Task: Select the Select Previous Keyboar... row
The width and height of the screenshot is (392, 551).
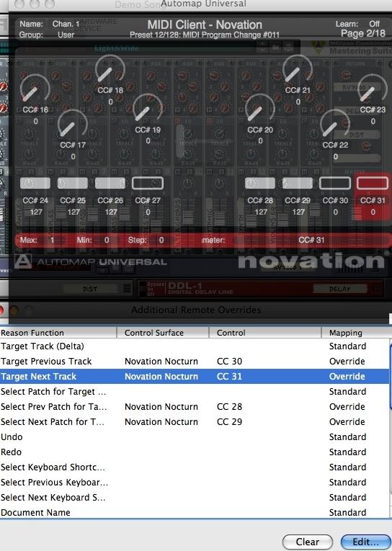Action: (x=195, y=482)
